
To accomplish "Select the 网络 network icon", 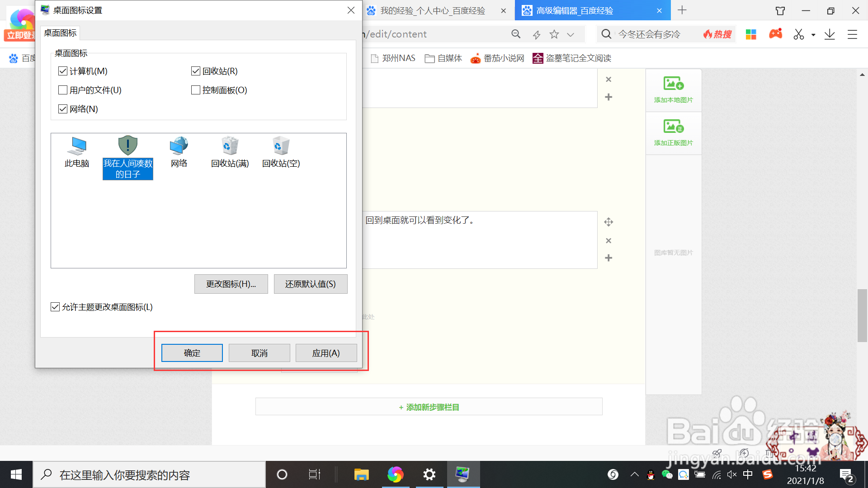I will [179, 146].
